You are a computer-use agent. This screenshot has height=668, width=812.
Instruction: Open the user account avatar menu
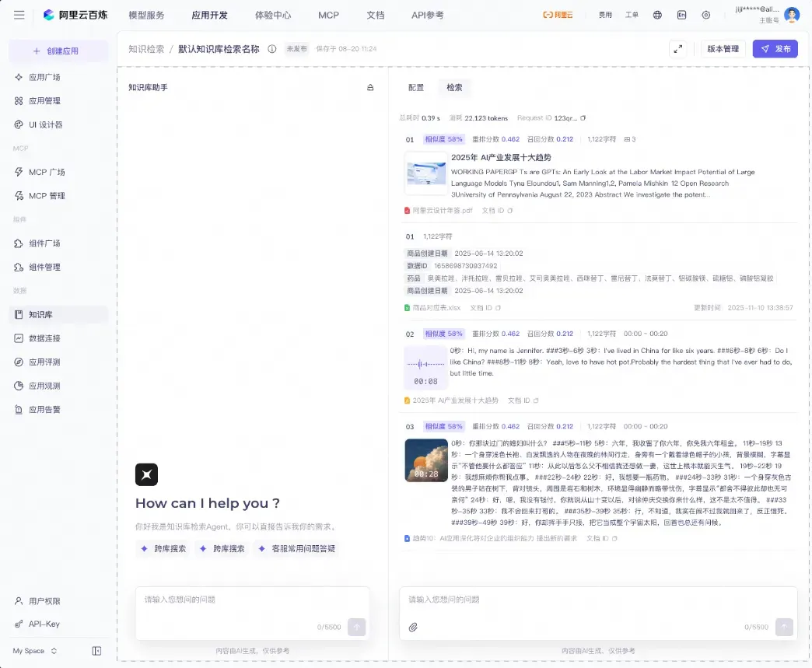click(792, 15)
